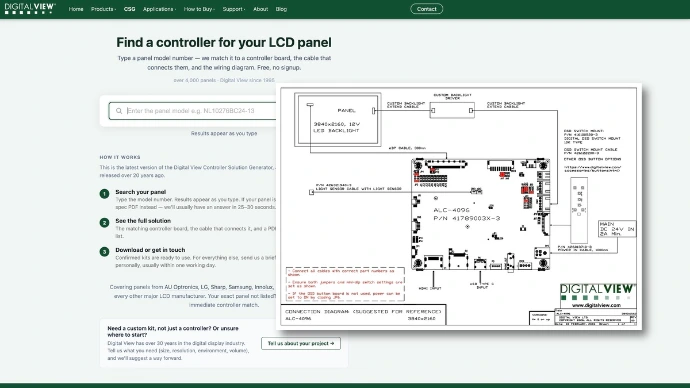Screen dimensions: 690x388
Task: Click step 3 circle icon 'Download or get in touch'
Action: click(x=104, y=252)
